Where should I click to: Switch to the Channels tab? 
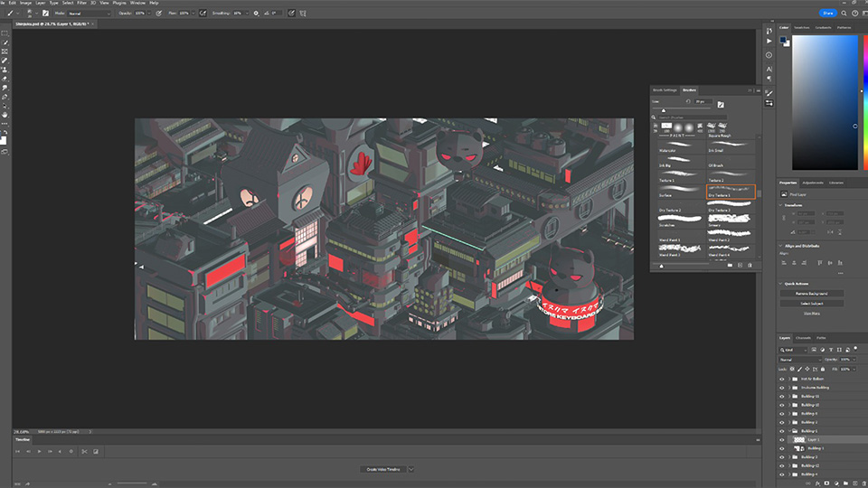(803, 338)
